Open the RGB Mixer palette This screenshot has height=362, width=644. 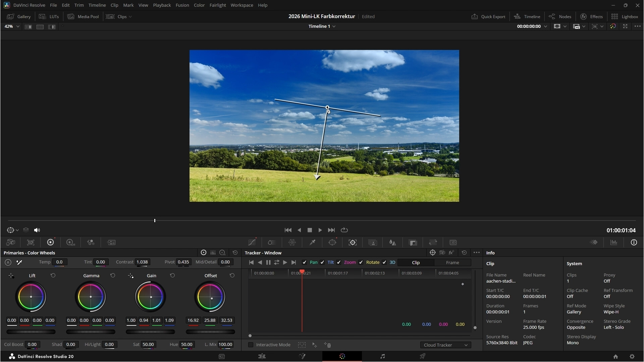pyautogui.click(x=91, y=242)
